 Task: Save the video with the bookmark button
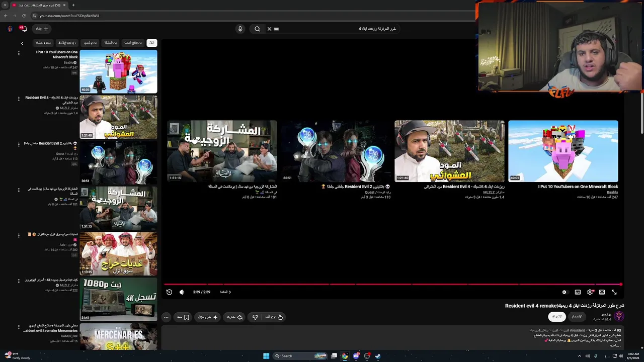(x=183, y=317)
